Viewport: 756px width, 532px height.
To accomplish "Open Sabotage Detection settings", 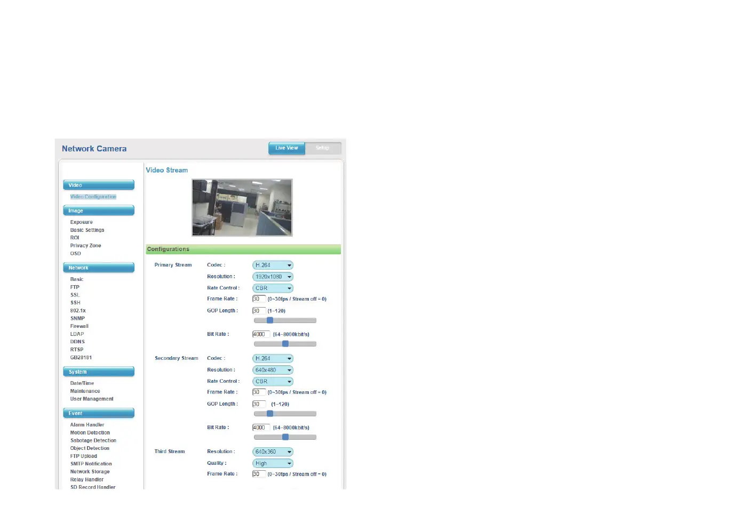I will point(93,441).
